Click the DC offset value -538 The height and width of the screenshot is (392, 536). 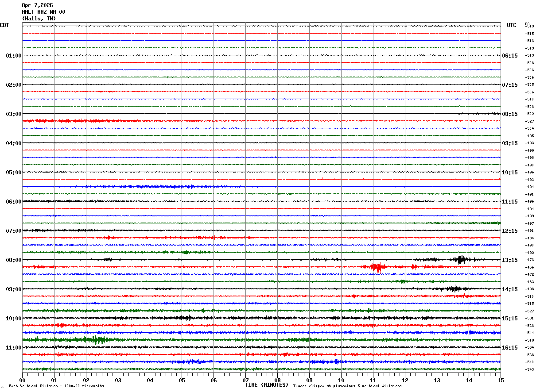(x=529, y=355)
